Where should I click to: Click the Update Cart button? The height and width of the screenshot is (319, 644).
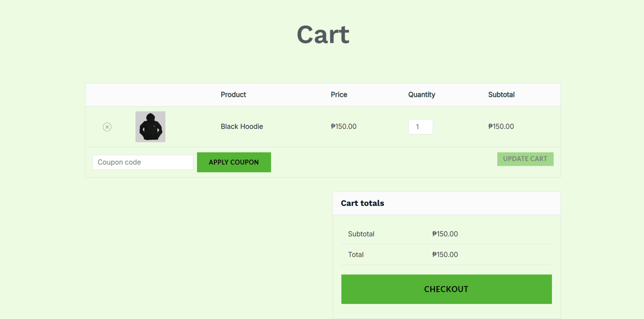tap(525, 159)
